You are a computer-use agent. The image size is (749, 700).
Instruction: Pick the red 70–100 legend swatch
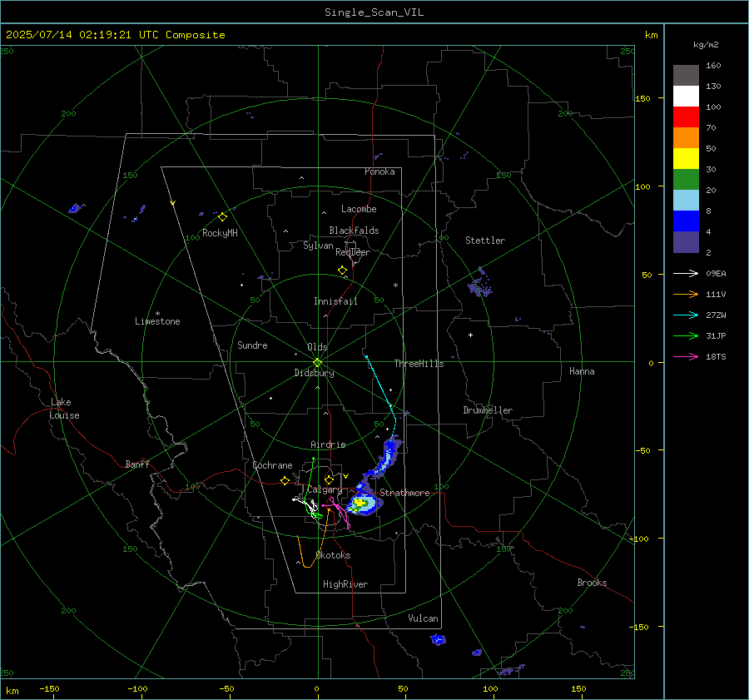[686, 117]
